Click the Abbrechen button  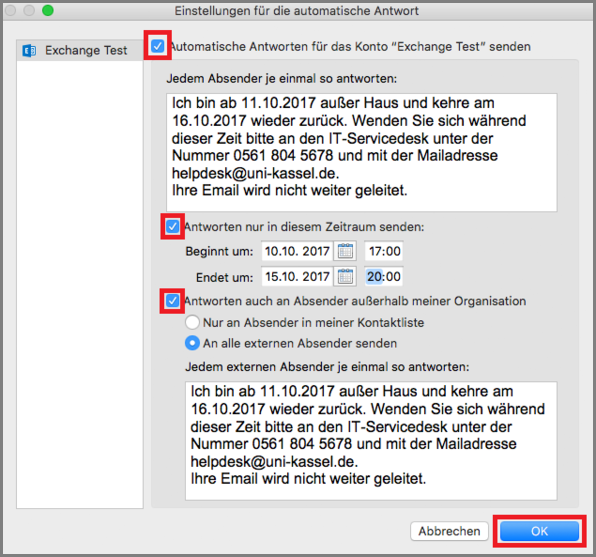pos(449,531)
